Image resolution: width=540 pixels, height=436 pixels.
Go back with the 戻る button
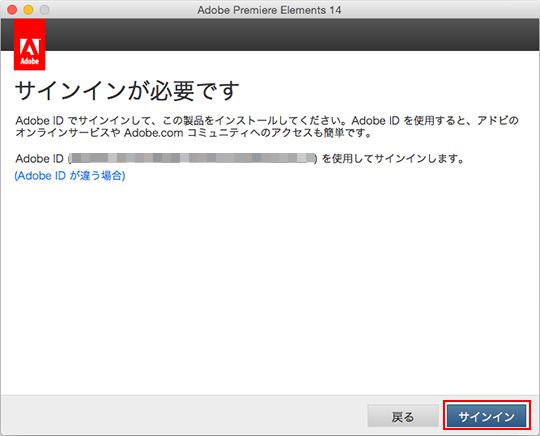tap(403, 416)
